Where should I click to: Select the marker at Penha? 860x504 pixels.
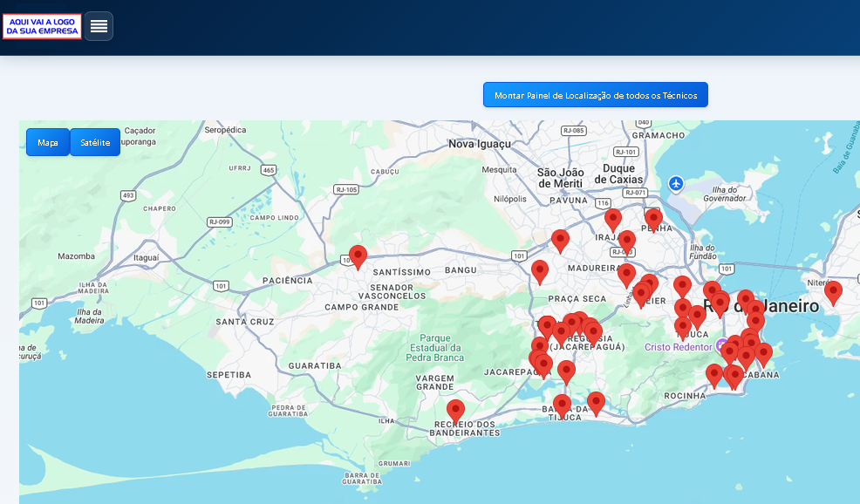click(x=653, y=220)
